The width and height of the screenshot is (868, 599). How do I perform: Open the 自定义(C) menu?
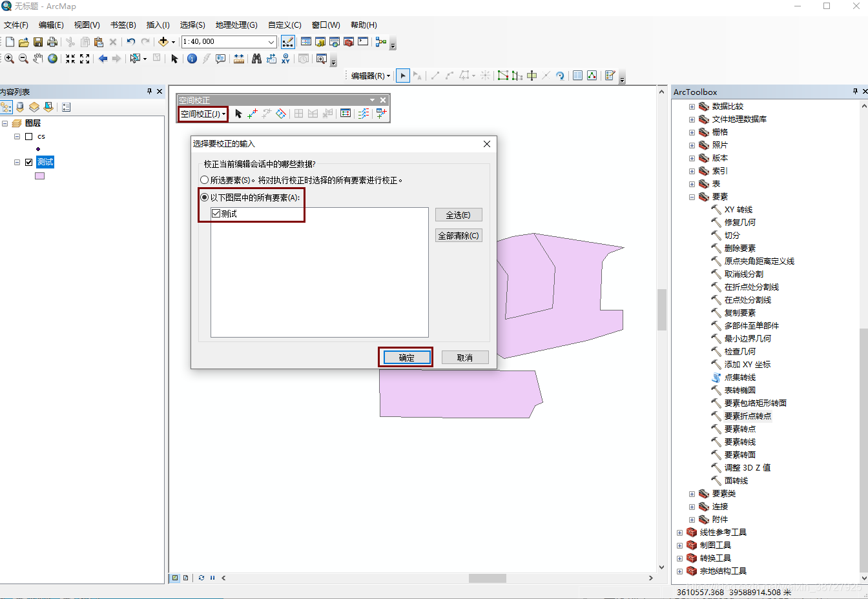point(285,25)
